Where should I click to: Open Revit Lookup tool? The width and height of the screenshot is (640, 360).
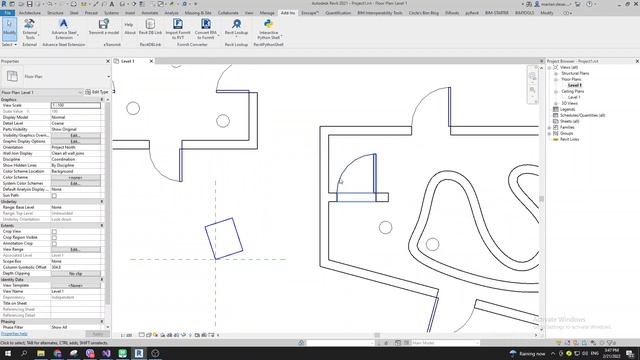click(x=236, y=28)
